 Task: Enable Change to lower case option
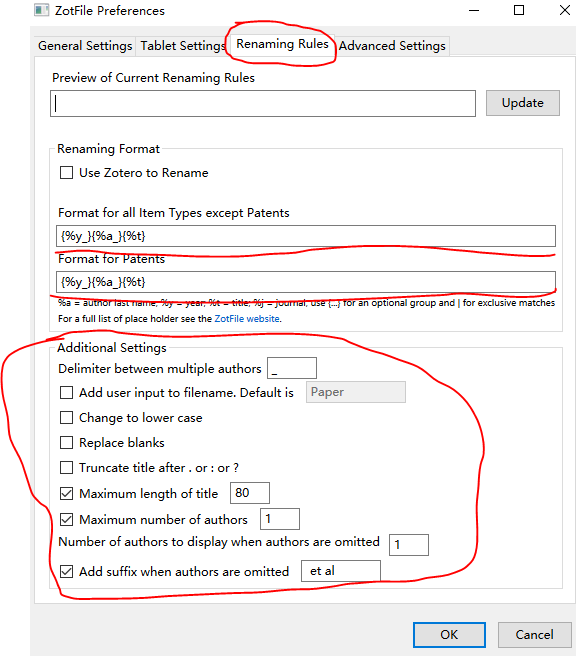click(x=67, y=418)
